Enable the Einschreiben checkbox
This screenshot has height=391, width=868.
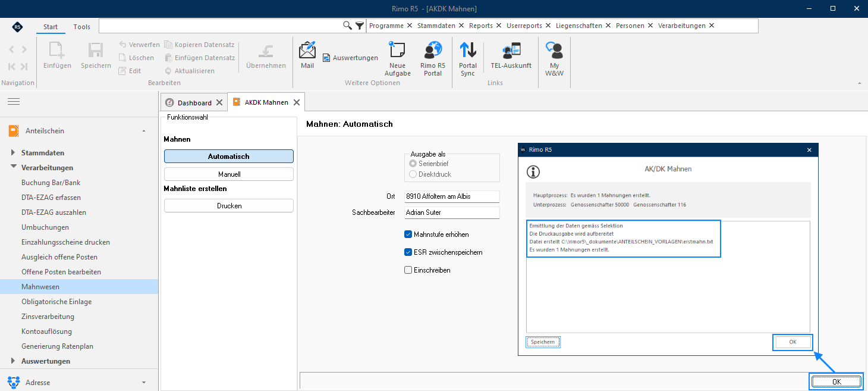click(x=408, y=270)
